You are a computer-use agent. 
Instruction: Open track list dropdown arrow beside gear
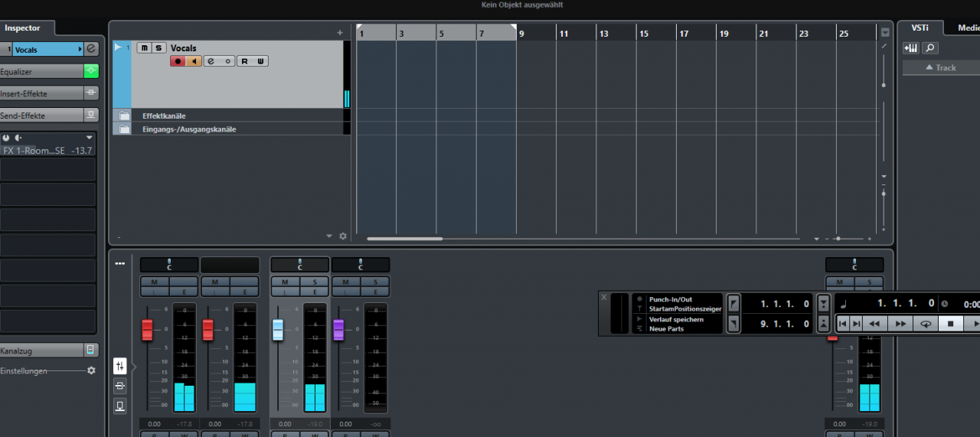(330, 236)
